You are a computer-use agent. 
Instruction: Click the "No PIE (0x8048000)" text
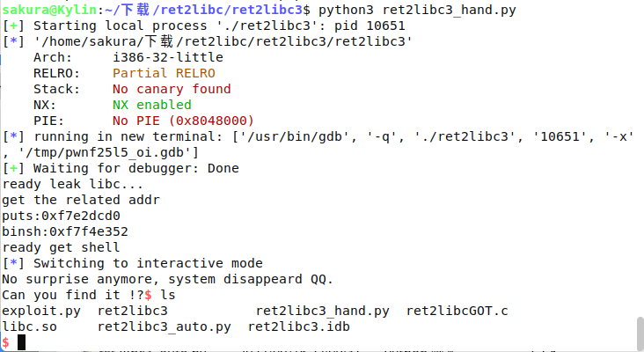[x=184, y=121]
